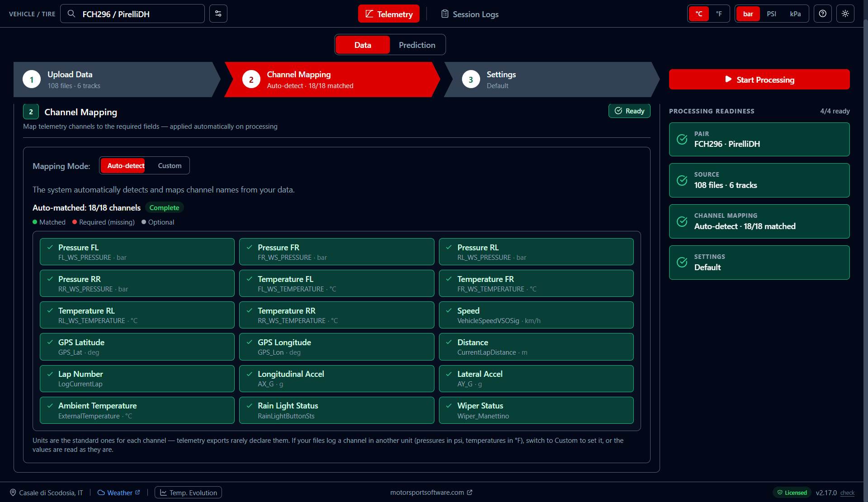
Task: Click the SOURCE card check circle icon
Action: 682,180
